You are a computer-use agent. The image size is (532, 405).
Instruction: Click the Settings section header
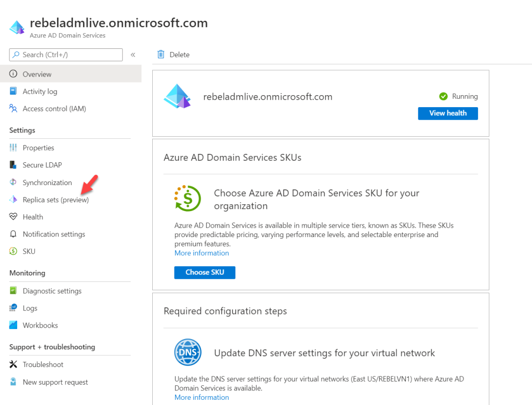pyautogui.click(x=22, y=130)
